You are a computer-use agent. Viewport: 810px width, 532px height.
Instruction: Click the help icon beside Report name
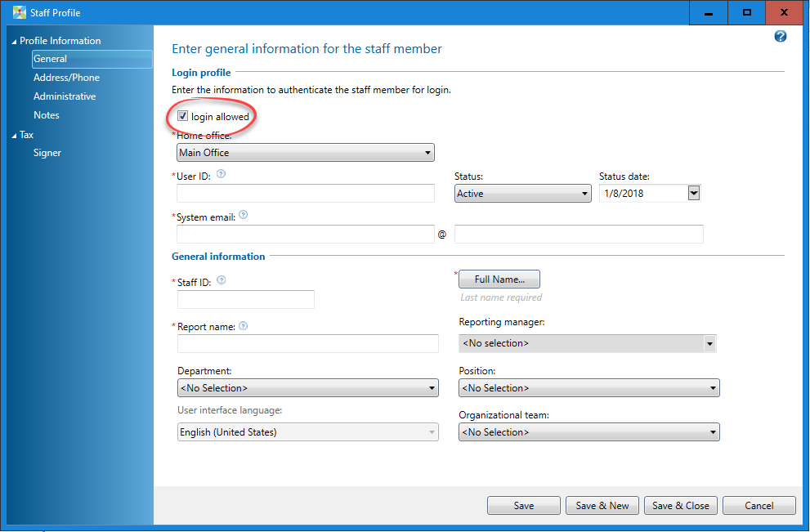pos(244,326)
